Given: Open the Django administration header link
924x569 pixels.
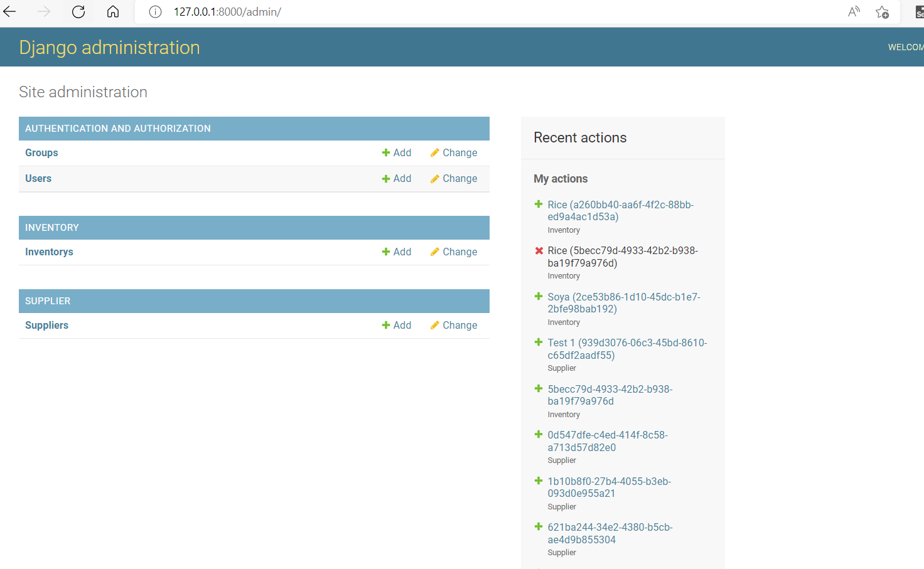Looking at the screenshot, I should tap(109, 48).
